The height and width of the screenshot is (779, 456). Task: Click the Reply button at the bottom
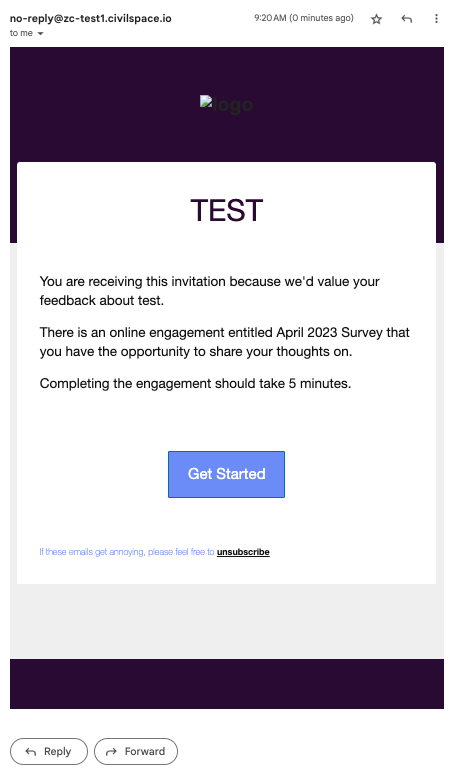(x=49, y=751)
